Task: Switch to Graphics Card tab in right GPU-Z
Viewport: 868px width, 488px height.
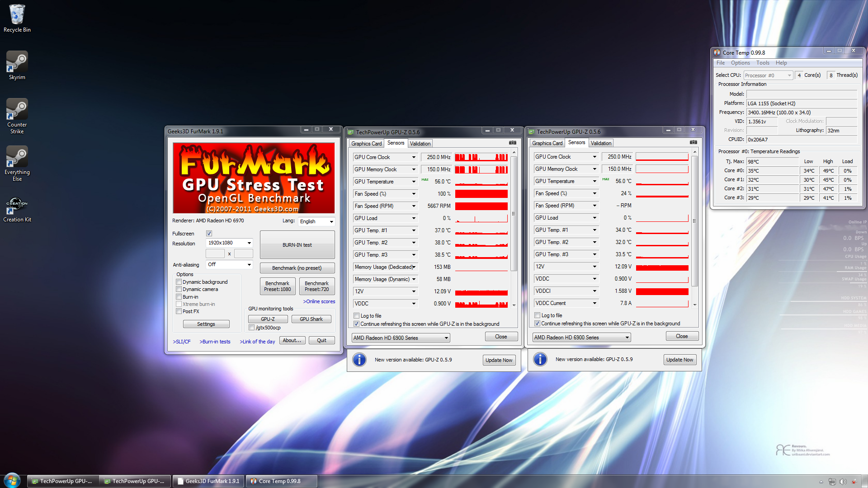Action: (x=547, y=143)
